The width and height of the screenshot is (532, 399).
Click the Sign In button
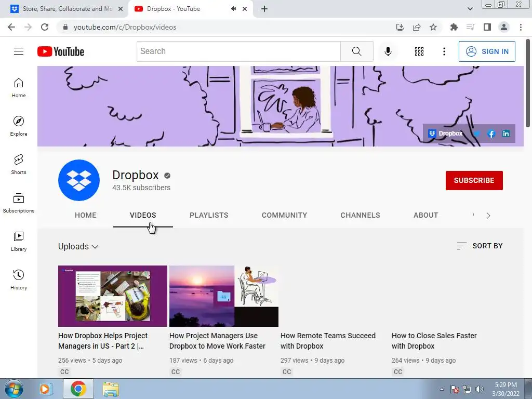coord(487,51)
